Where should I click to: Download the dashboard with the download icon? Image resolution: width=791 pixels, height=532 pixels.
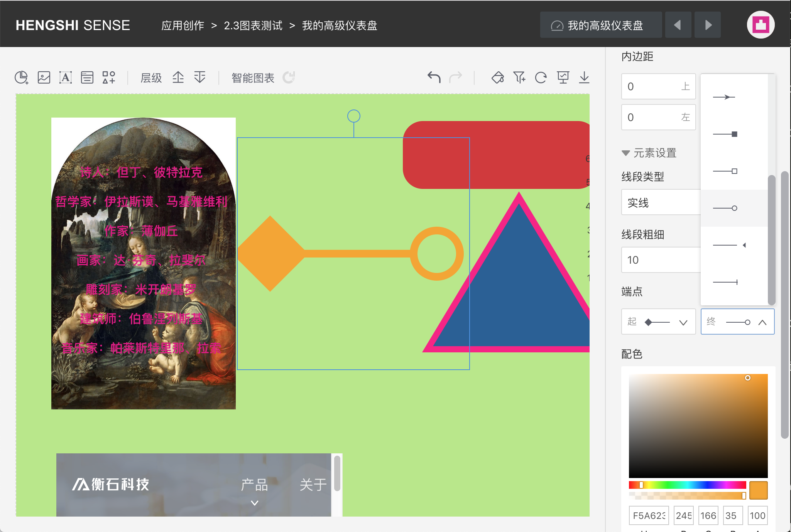(584, 77)
